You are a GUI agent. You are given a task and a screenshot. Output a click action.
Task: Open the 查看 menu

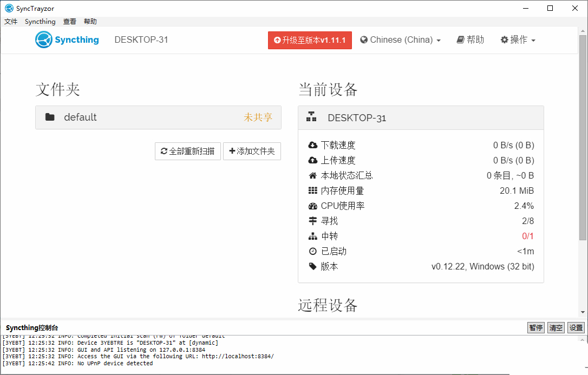pyautogui.click(x=69, y=21)
